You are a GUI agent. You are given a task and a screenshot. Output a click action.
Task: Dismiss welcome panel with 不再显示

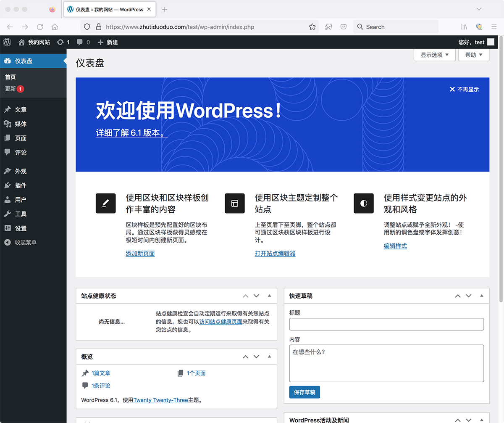[464, 89]
